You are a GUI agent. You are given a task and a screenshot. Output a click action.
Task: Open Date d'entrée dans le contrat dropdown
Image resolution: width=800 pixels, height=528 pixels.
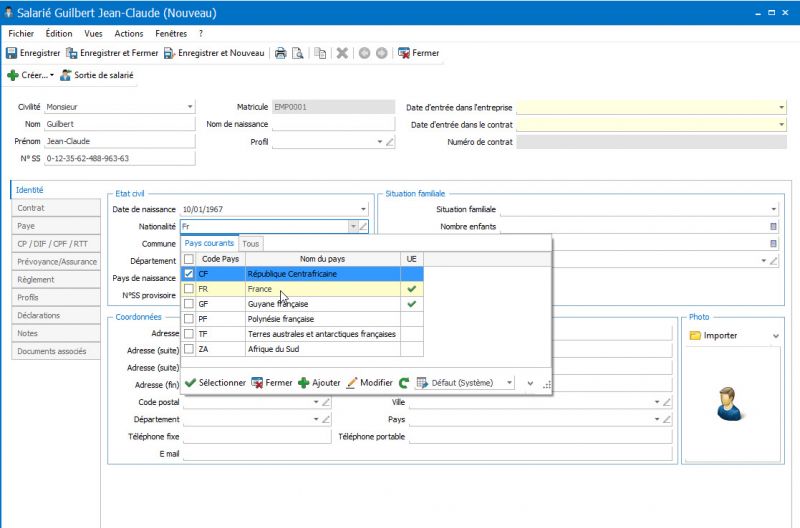[781, 125]
